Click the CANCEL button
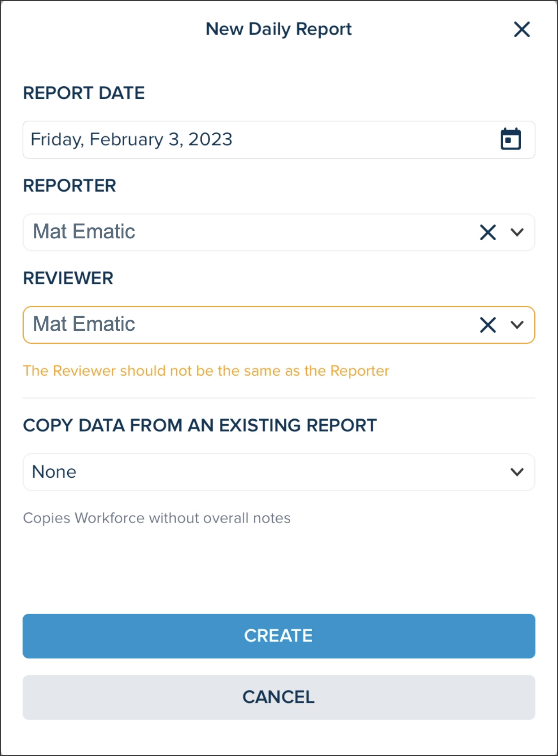558x756 pixels. coord(279,698)
